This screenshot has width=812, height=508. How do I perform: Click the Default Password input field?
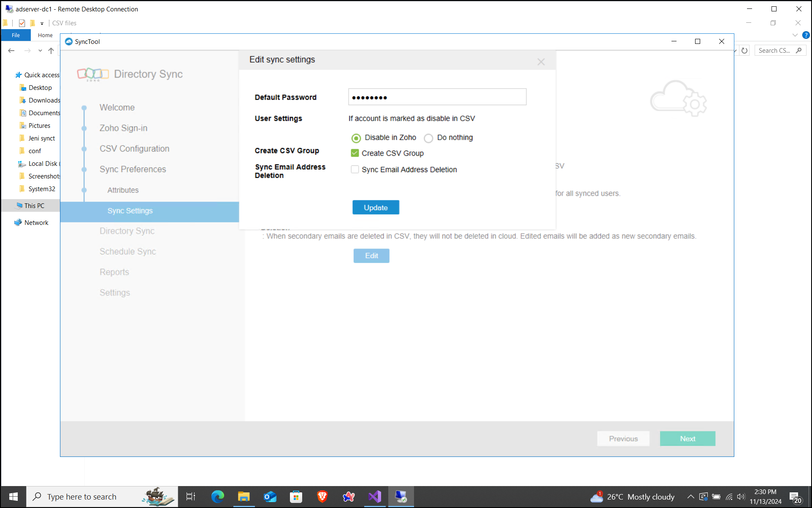click(x=437, y=97)
